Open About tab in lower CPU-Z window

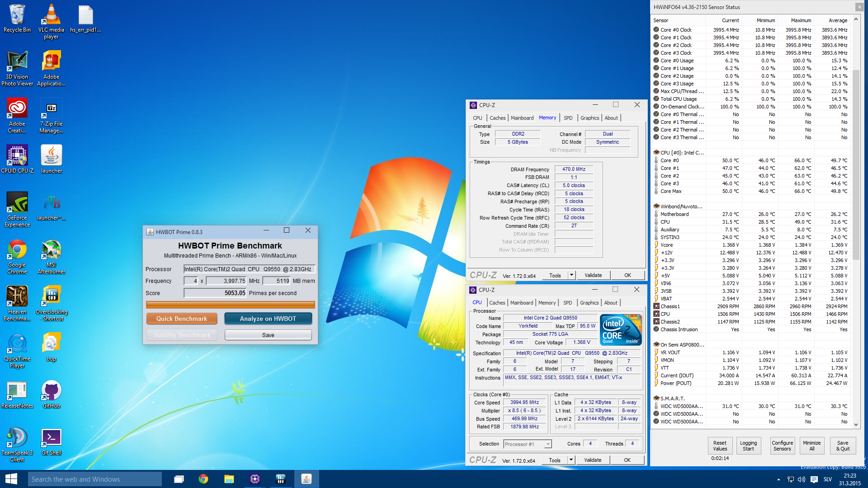611,303
